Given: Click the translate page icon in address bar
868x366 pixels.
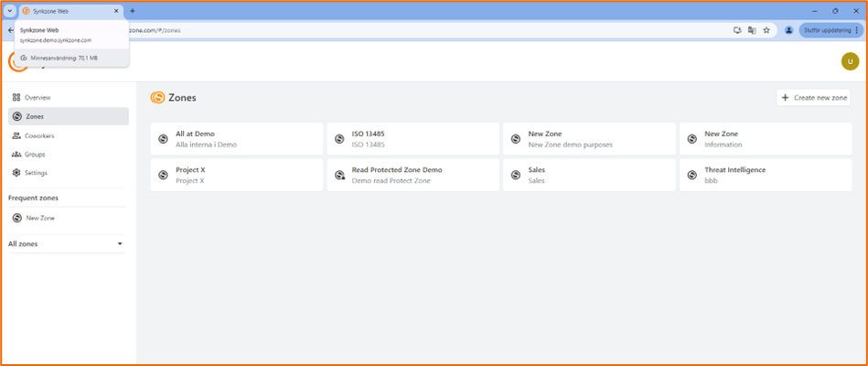Looking at the screenshot, I should 752,30.
